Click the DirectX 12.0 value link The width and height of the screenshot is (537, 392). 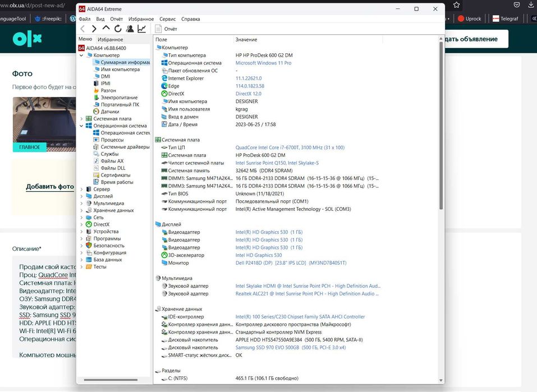[x=248, y=94]
